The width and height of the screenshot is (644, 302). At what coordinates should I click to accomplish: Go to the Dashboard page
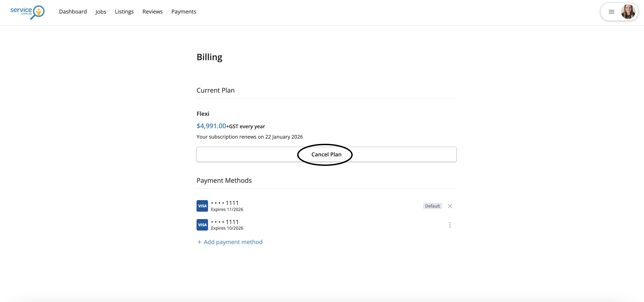(73, 12)
